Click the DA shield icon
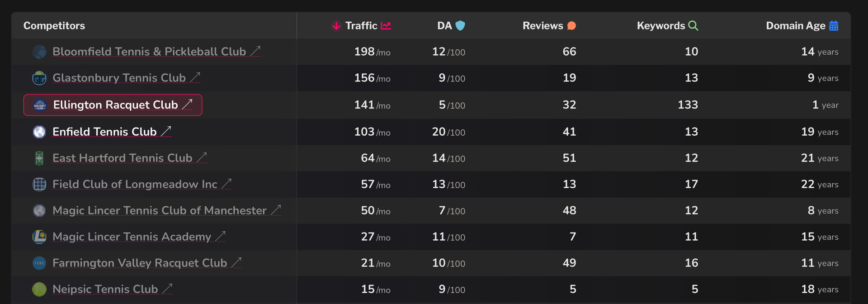 [x=460, y=26]
